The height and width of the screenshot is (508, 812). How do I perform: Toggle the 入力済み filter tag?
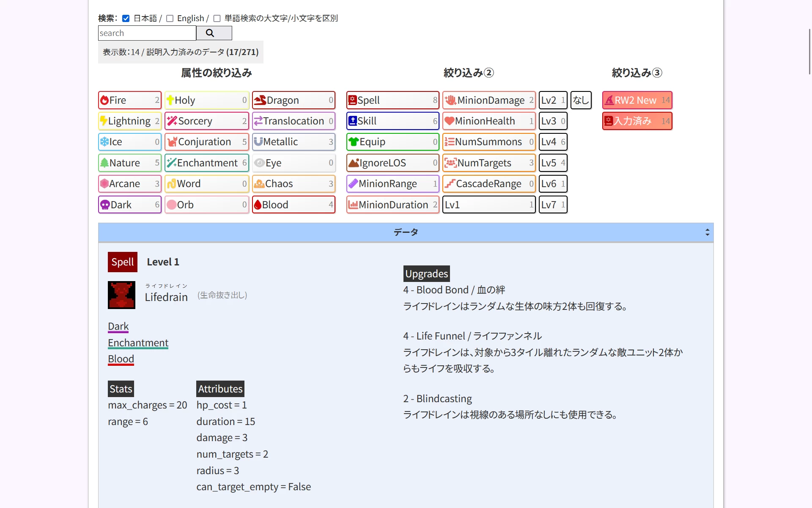point(637,121)
